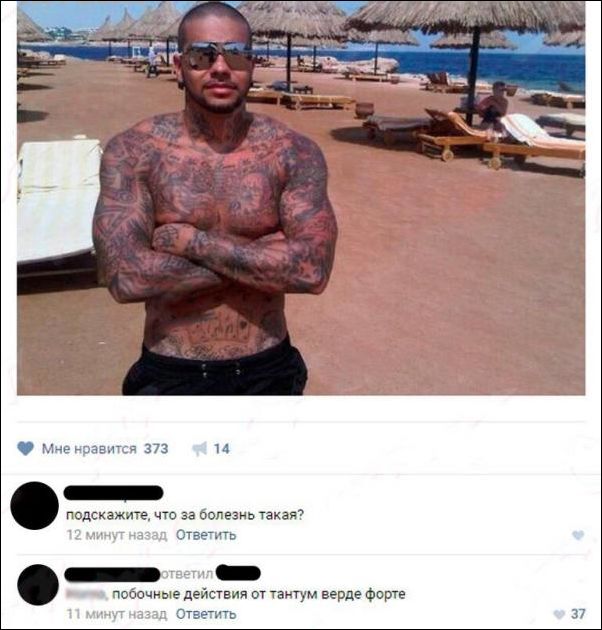Open the first commenter's round avatar
Image resolution: width=602 pixels, height=630 pixels.
pos(35,505)
